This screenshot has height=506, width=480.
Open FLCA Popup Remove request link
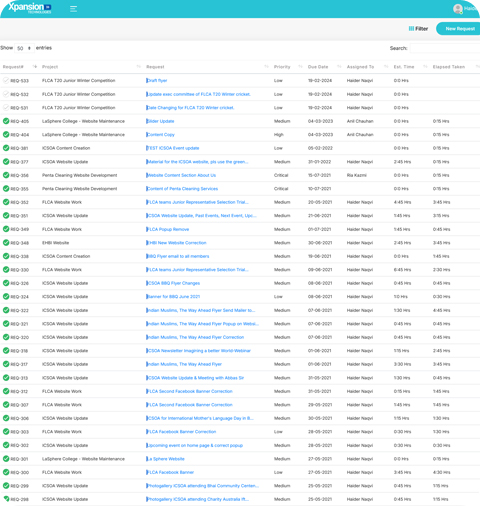[x=168, y=229]
